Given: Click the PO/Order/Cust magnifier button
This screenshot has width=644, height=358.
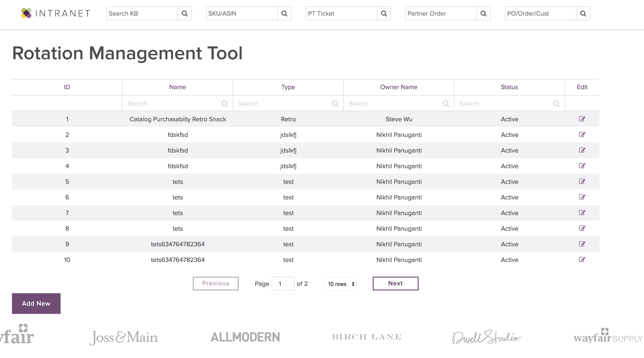Looking at the screenshot, I should pos(583,14).
